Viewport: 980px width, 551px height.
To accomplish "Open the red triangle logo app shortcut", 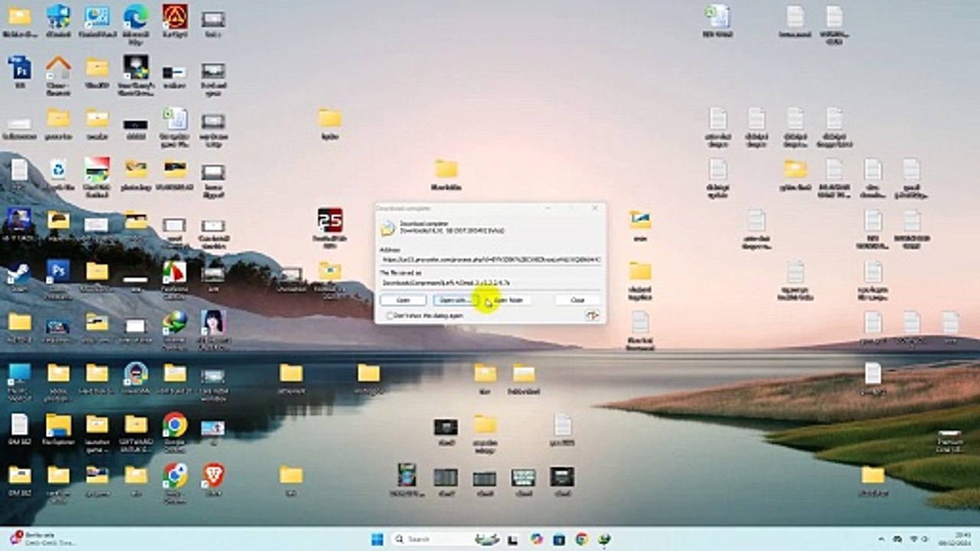I will [175, 16].
